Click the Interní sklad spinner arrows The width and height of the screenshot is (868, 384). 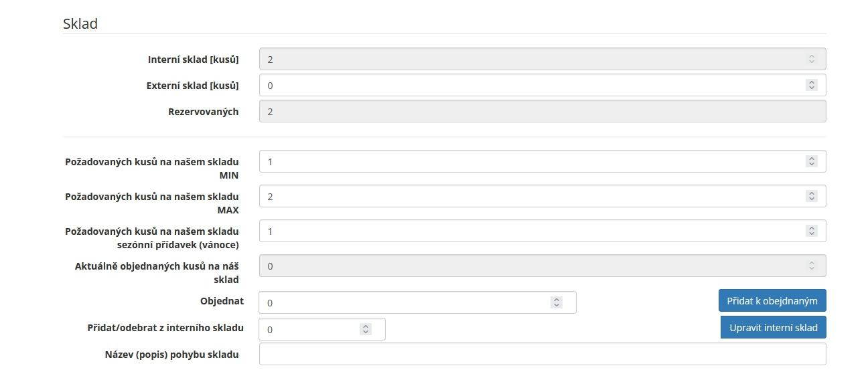(812, 59)
